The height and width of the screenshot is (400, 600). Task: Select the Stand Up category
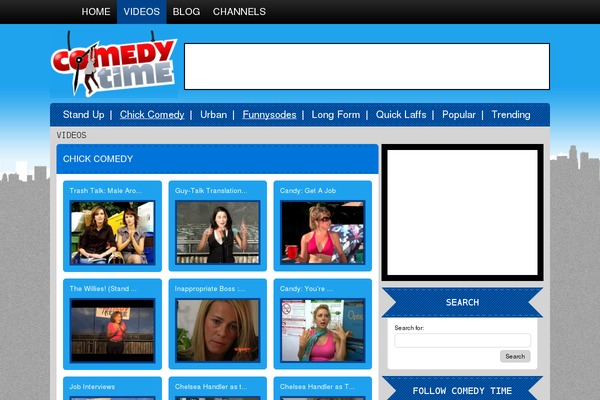(83, 114)
